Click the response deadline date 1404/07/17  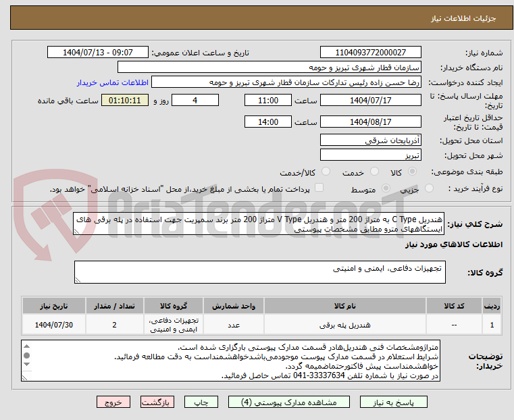tap(370, 100)
